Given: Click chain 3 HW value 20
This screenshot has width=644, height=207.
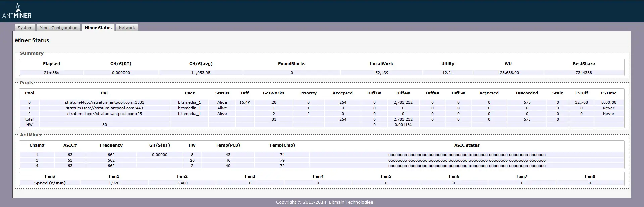Looking at the screenshot, I should click(192, 160).
